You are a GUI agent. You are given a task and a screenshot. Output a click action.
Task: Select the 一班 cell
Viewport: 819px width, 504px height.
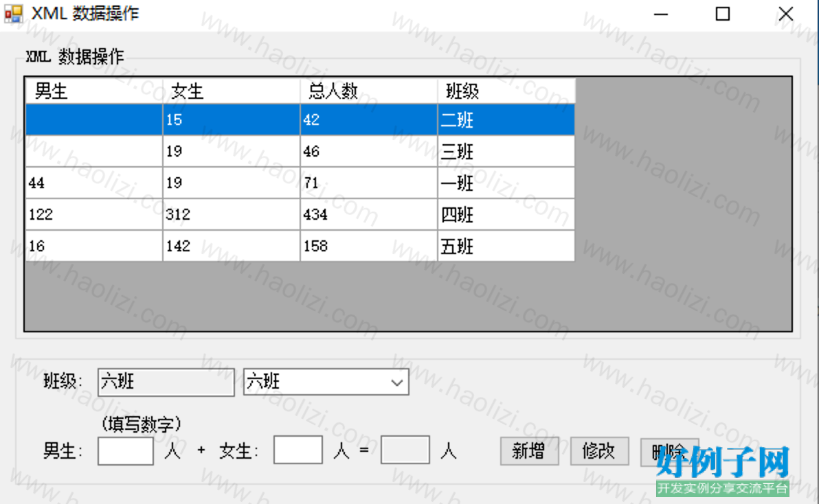506,183
